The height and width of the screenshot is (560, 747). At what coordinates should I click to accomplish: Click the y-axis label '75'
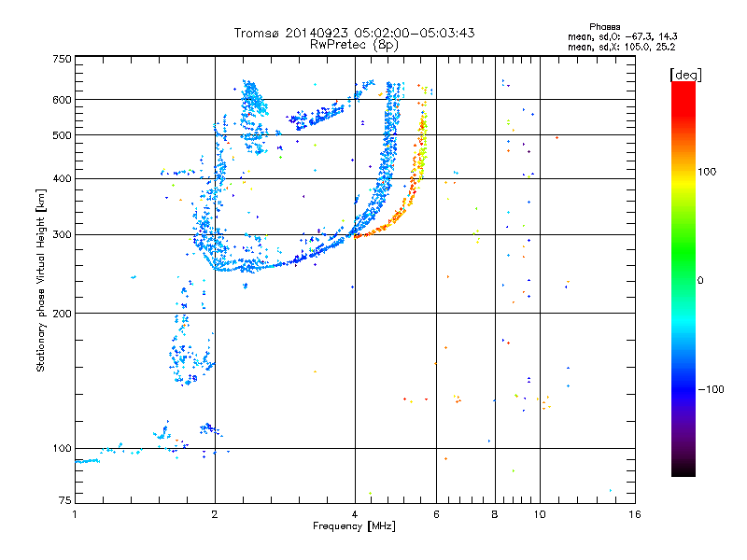65,500
